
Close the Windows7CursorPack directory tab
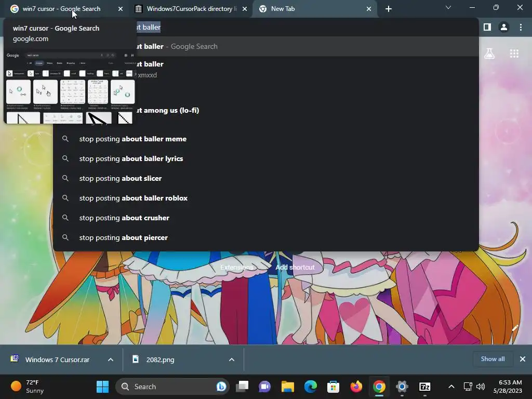[245, 9]
